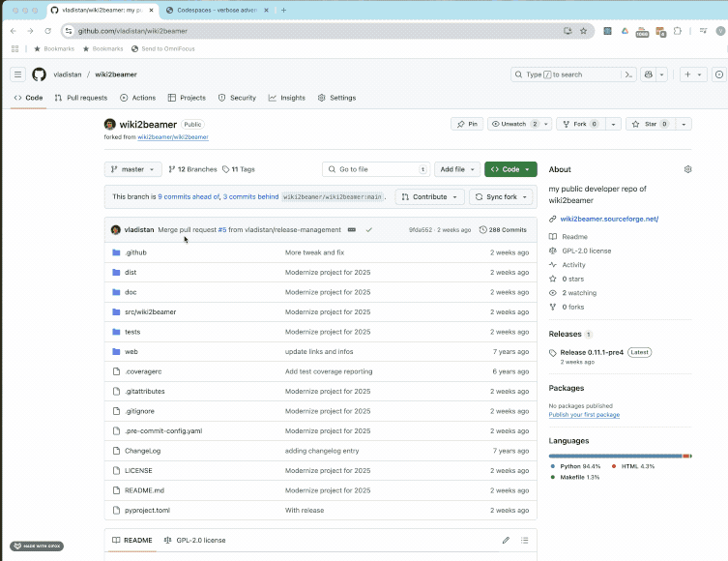Expand the Contribute dropdown

click(429, 197)
